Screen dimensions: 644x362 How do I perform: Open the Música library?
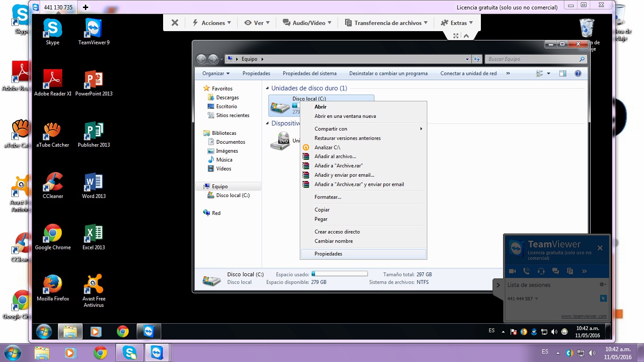[x=224, y=160]
